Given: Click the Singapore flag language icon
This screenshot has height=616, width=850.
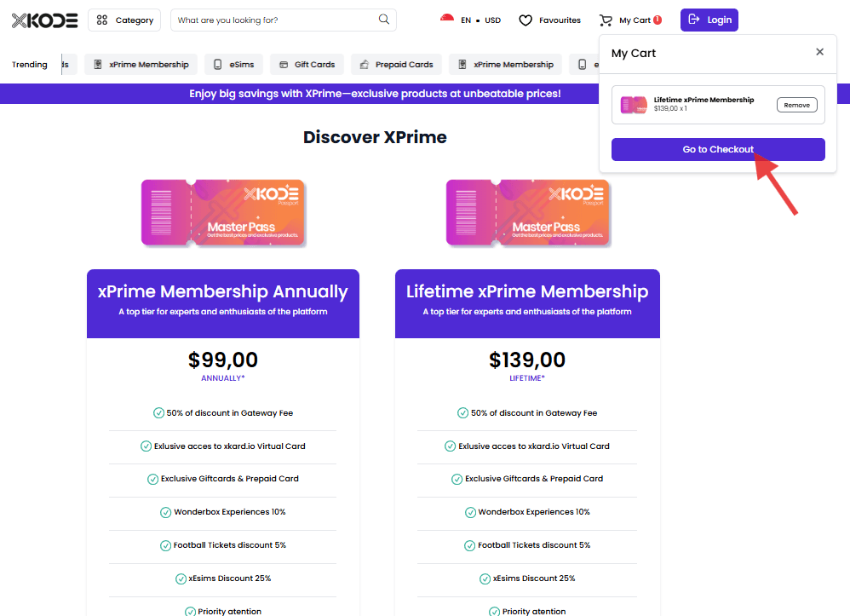Looking at the screenshot, I should coord(446,20).
